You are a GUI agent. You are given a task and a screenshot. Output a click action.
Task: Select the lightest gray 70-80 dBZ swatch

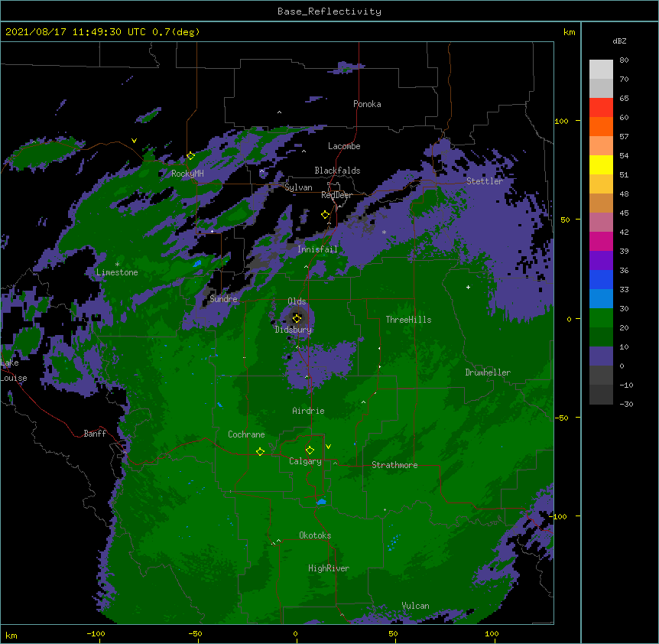coord(601,70)
